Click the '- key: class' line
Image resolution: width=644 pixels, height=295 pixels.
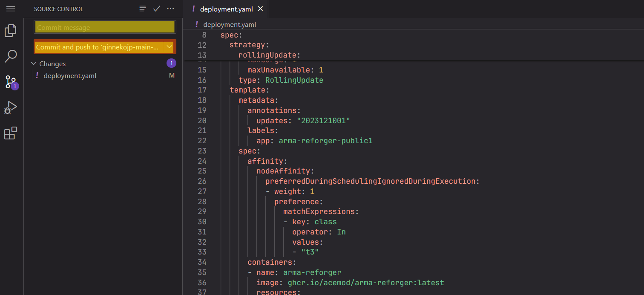coord(310,222)
